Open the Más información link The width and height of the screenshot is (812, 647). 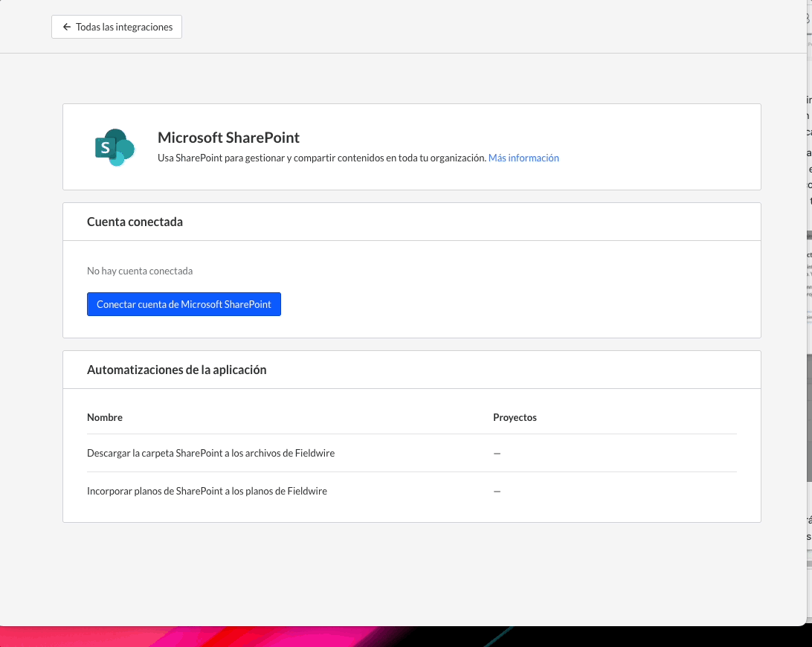(523, 158)
